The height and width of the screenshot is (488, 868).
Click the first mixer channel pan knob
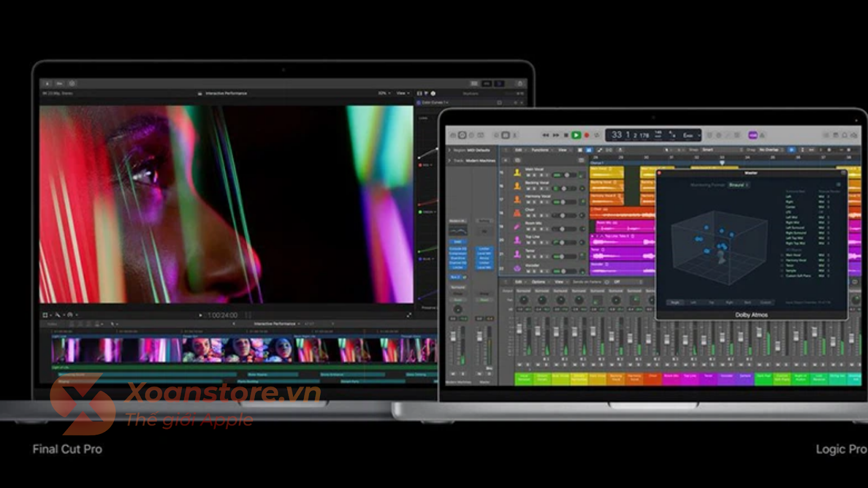coord(524,300)
